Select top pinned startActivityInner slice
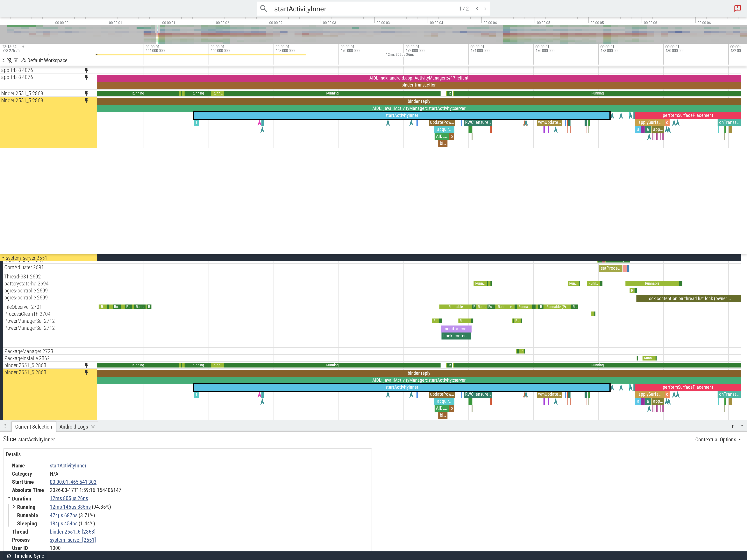 402,115
